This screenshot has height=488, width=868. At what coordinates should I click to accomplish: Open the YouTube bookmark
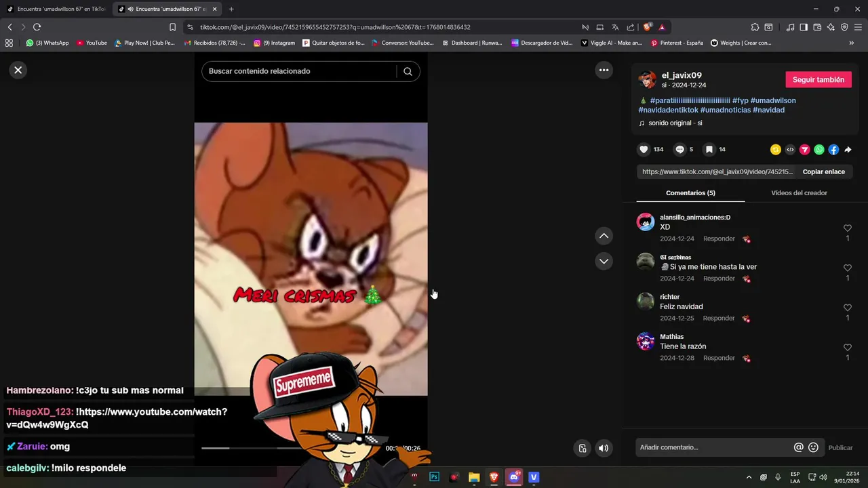click(x=92, y=43)
